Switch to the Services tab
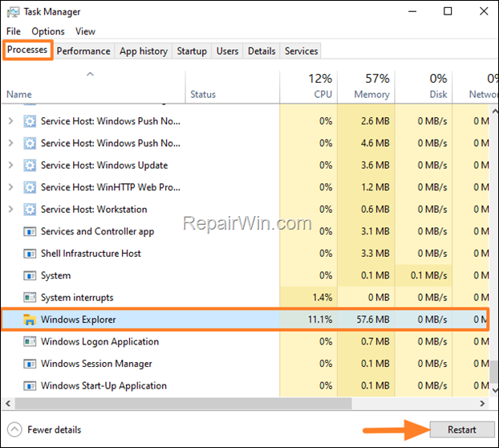 point(302,51)
